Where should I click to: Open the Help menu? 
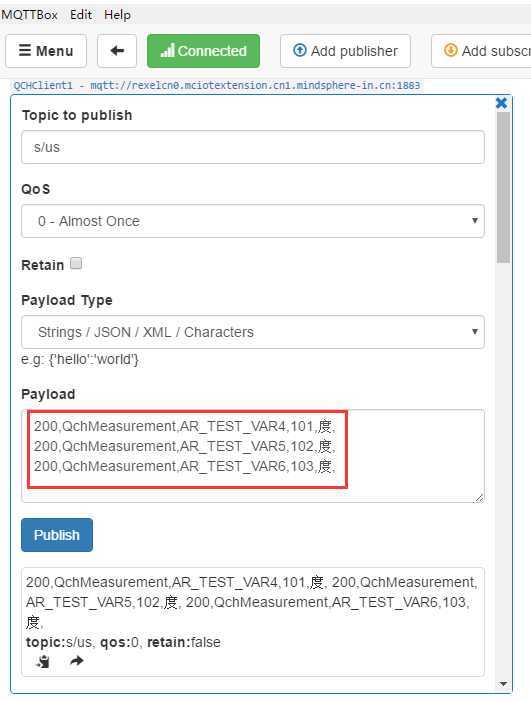click(117, 15)
